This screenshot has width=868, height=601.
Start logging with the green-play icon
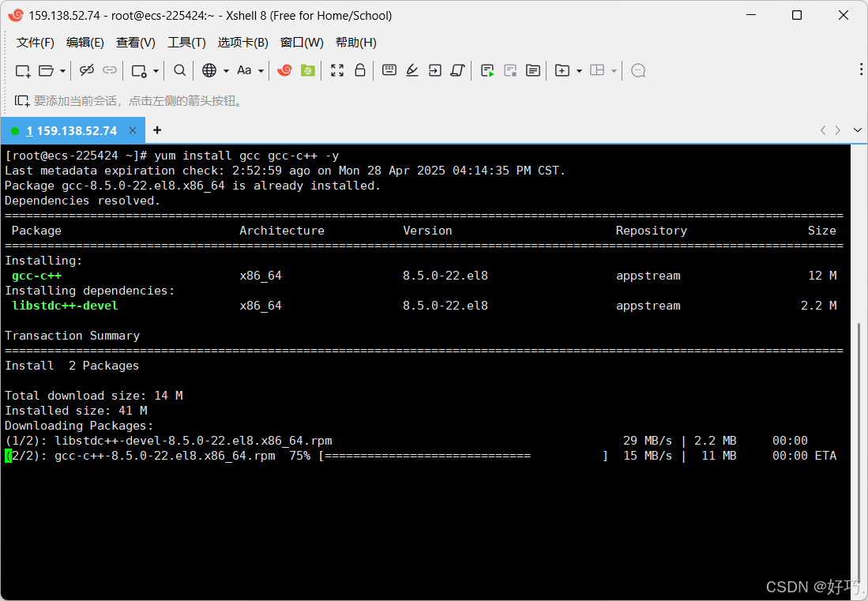[487, 70]
